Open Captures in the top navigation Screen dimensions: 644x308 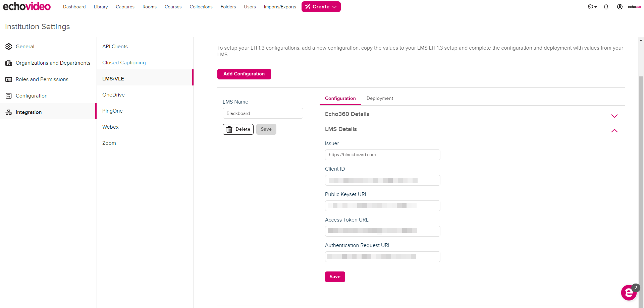125,7
